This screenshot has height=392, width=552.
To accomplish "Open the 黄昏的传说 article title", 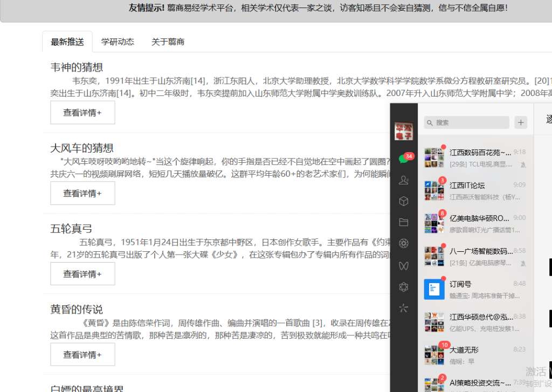I will point(77,310).
